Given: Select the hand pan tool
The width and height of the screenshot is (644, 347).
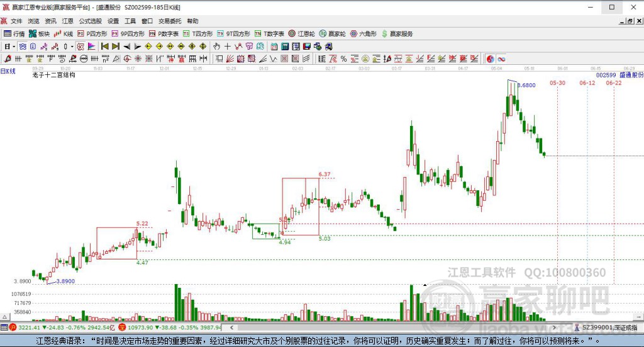Looking at the screenshot, I should pos(216,47).
